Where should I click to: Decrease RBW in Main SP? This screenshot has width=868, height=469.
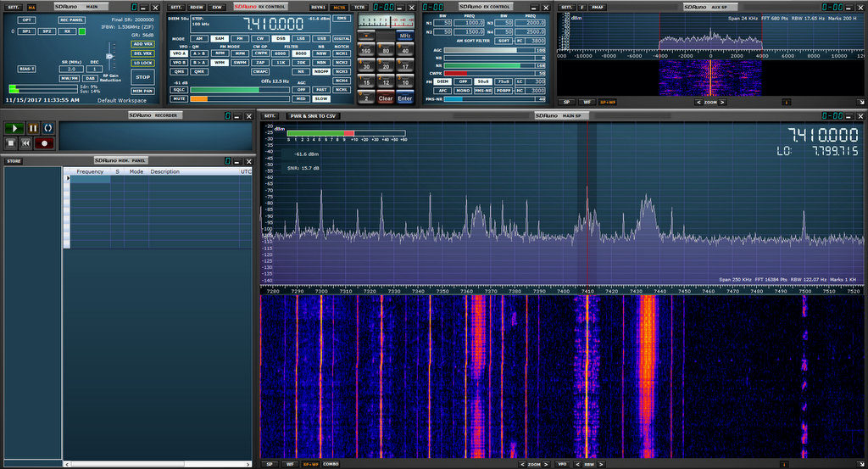577,464
